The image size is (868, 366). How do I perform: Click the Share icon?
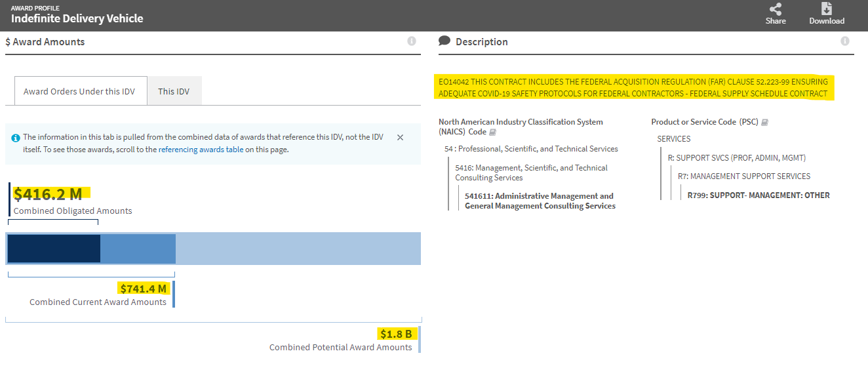coord(776,9)
